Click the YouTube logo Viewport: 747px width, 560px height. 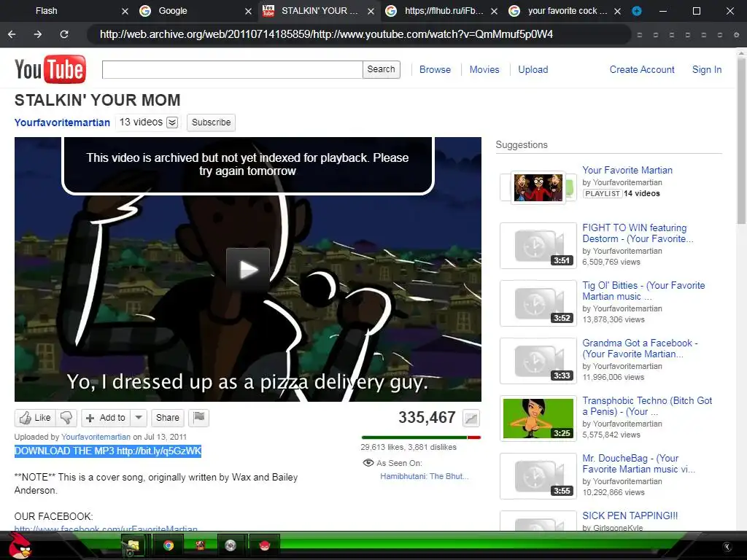50,69
